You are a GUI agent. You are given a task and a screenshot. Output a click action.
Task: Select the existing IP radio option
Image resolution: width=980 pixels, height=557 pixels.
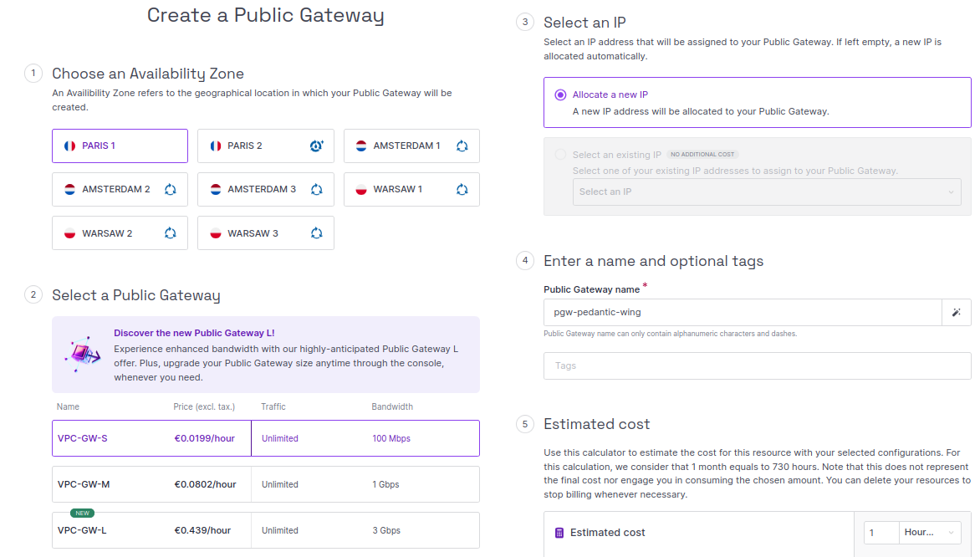tap(560, 155)
